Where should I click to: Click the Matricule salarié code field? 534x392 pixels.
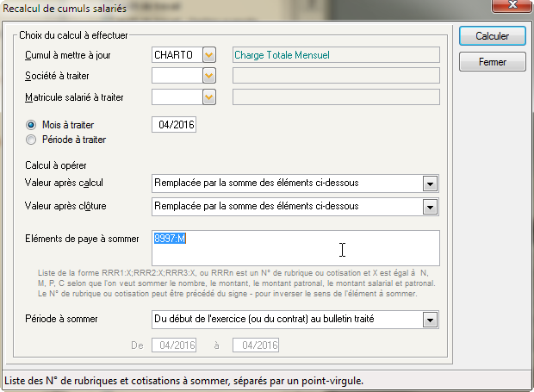(177, 97)
